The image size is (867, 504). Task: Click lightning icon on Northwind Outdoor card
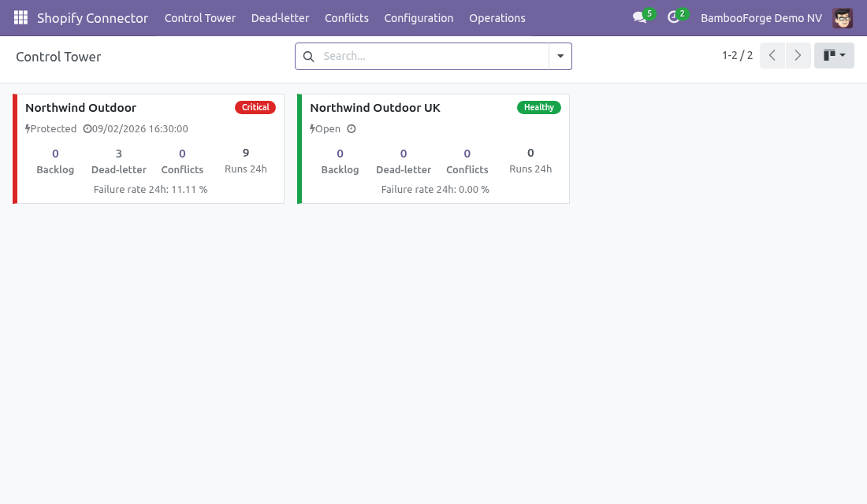tap(28, 129)
